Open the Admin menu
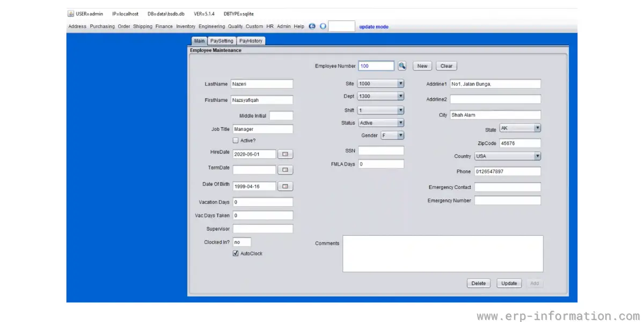 tap(283, 26)
